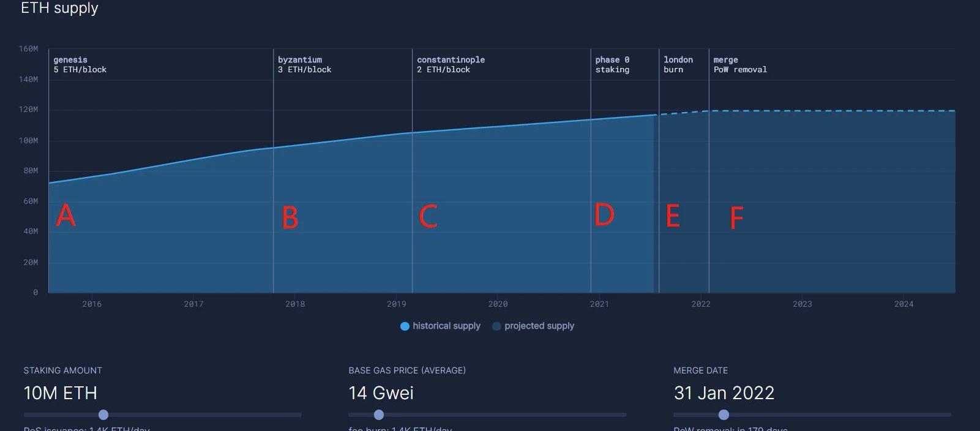Image resolution: width=980 pixels, height=431 pixels.
Task: Click the london burn marker label
Action: (678, 65)
